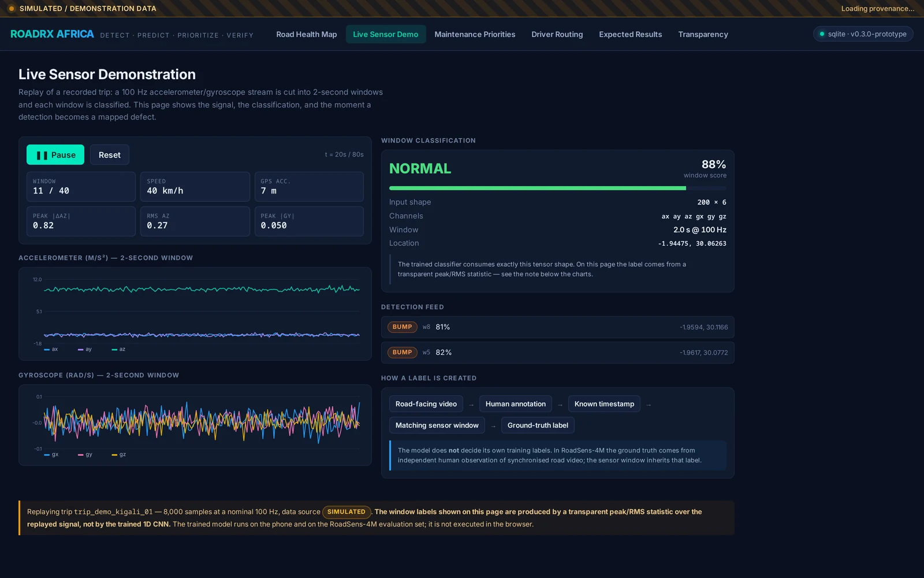924x578 pixels.
Task: Toggle the gz series in gyroscope legend
Action: coord(119,454)
